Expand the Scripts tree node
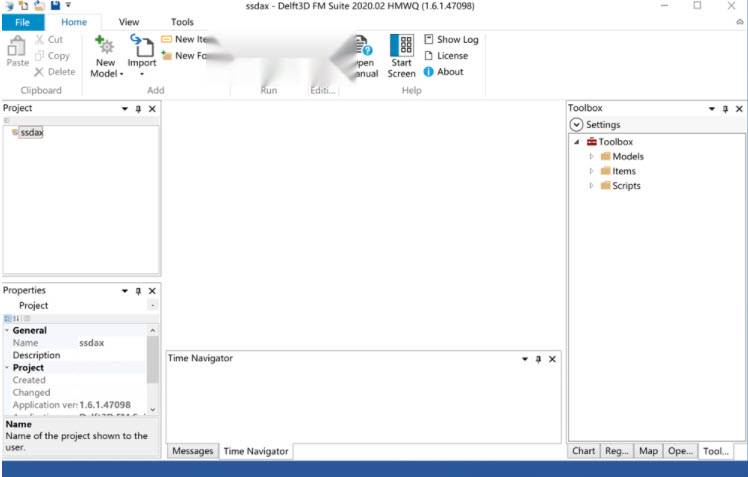Screen dimensions: 748x477 (591, 186)
